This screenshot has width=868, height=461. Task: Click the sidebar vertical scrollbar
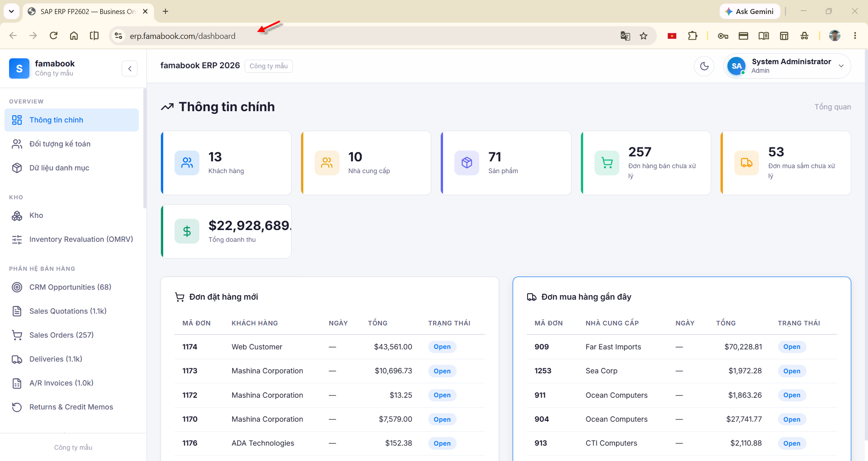145,149
